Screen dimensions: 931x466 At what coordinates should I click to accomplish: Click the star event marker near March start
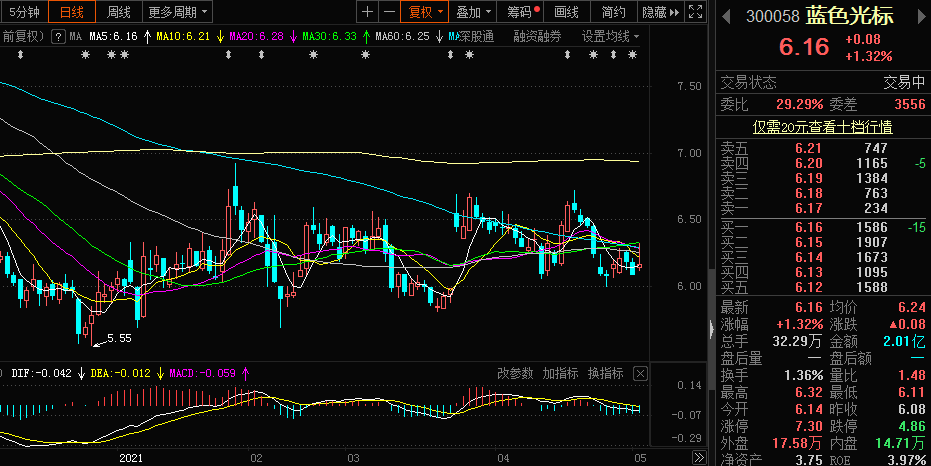click(365, 55)
